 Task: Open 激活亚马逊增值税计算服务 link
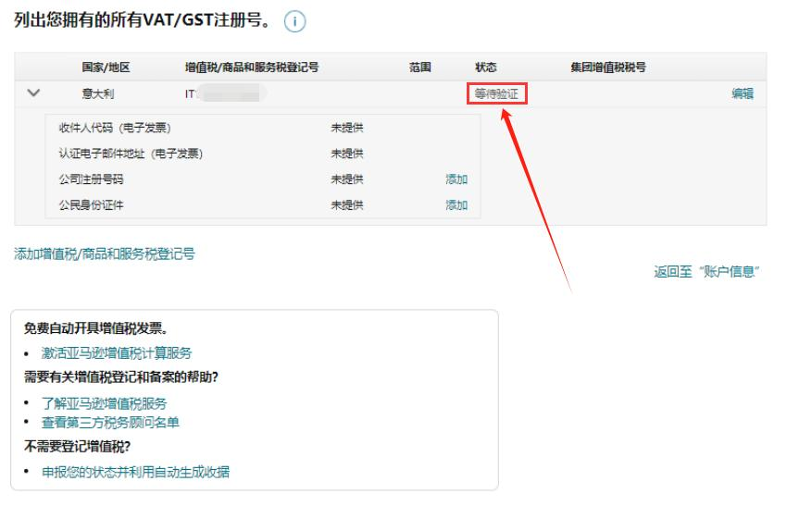pyautogui.click(x=117, y=352)
